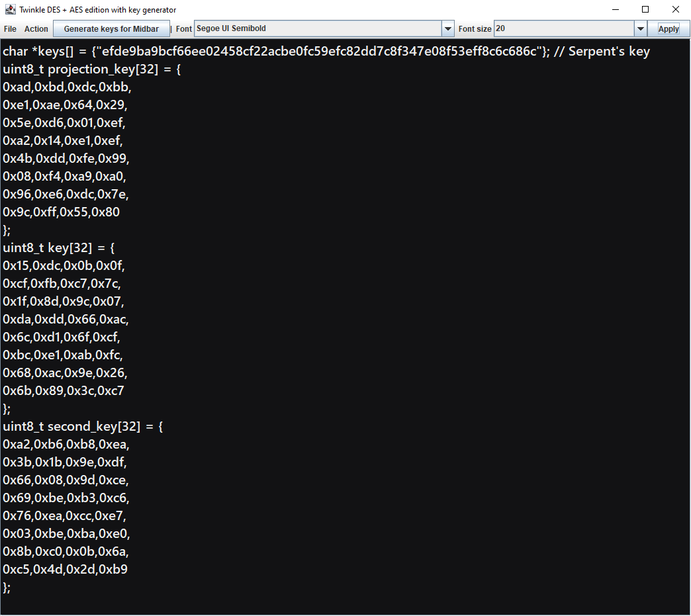Click the line '0x68,0xac,0x9e,0x26,'
The width and height of the screenshot is (691, 616).
(x=65, y=373)
